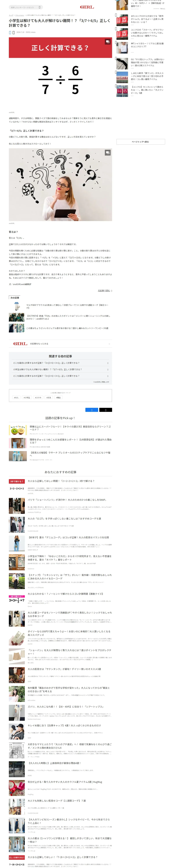Open next article マルチWAYブラウス
The width and height of the screenshot is (174, 868).
67,306
